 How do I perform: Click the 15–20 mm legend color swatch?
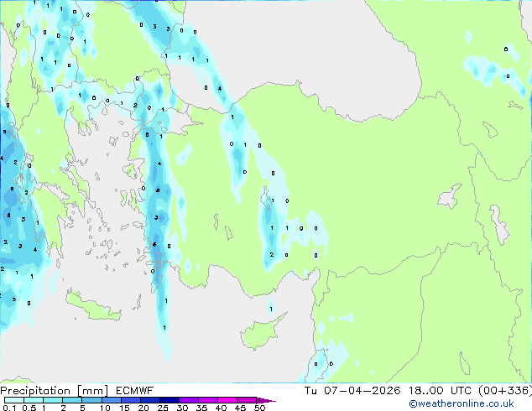pos(130,400)
